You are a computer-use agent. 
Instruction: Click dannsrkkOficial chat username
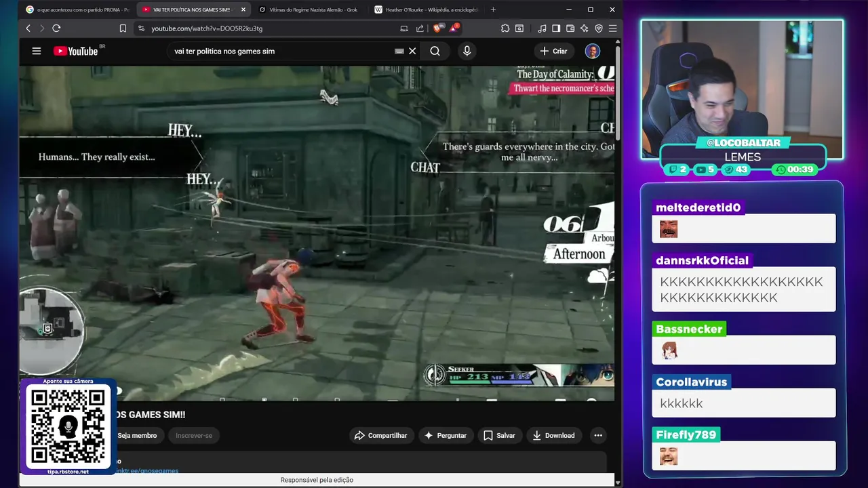(702, 260)
